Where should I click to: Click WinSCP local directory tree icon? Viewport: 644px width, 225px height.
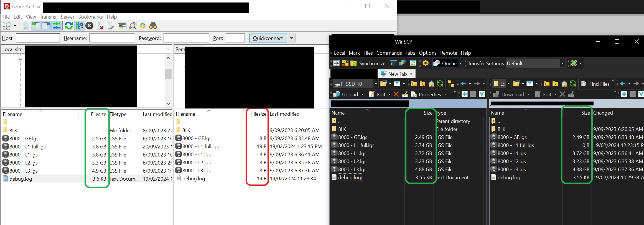pyautogui.click(x=451, y=84)
